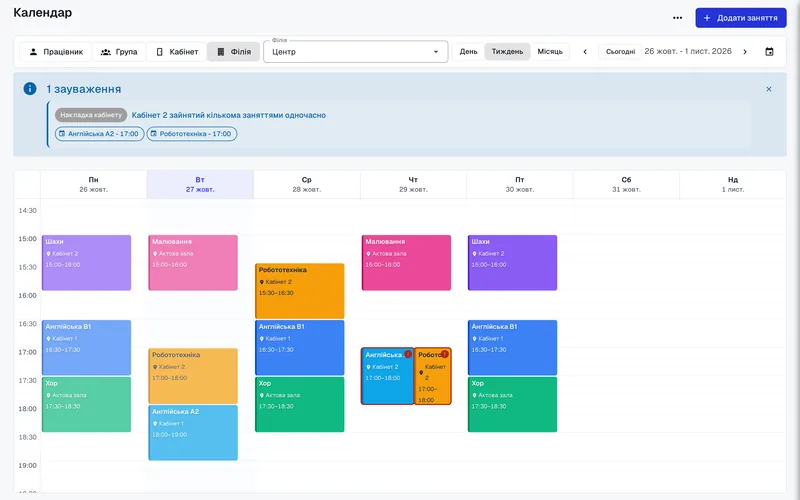
Task: Switch view to Тиждень
Action: tap(507, 52)
